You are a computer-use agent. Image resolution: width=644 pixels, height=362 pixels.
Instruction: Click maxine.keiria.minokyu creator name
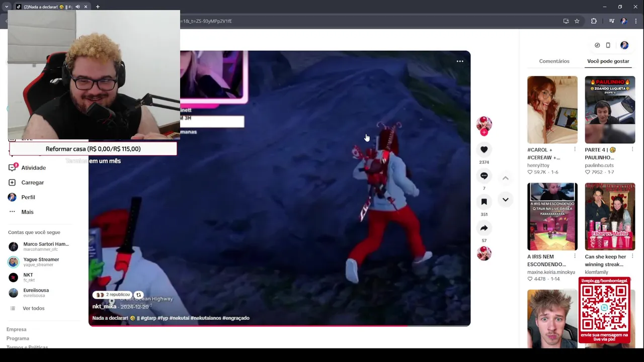(551, 272)
